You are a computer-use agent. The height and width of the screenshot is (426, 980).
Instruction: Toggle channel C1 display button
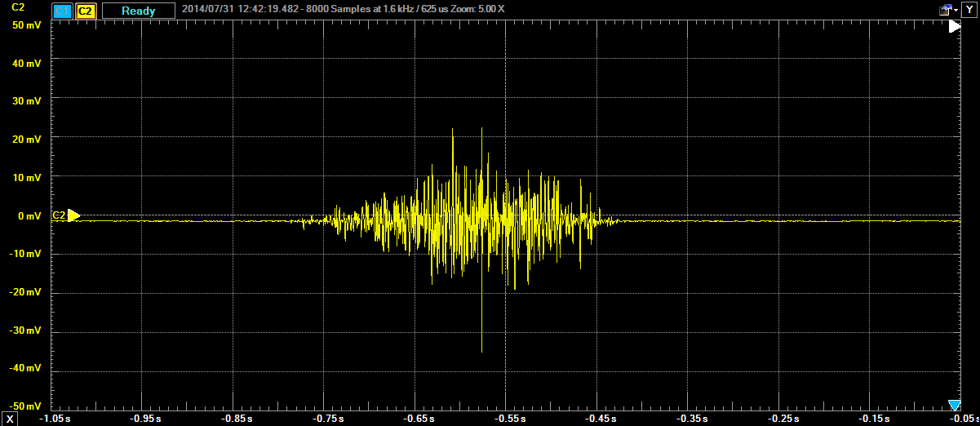pos(62,11)
